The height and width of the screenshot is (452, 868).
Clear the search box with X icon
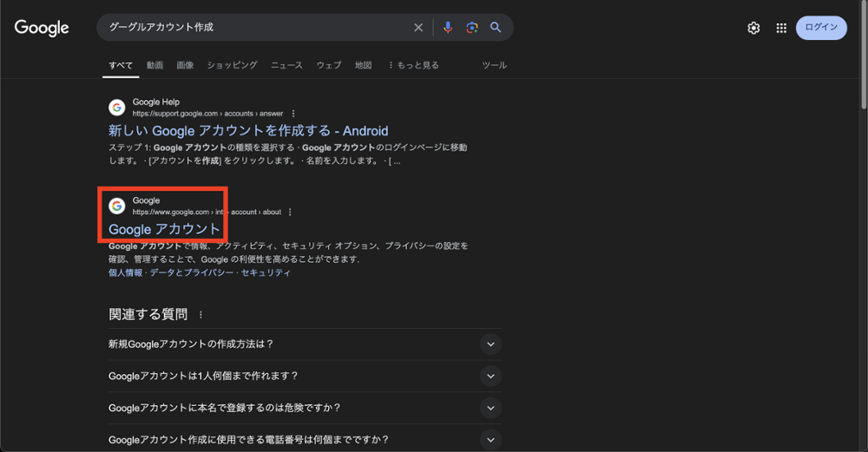click(418, 28)
